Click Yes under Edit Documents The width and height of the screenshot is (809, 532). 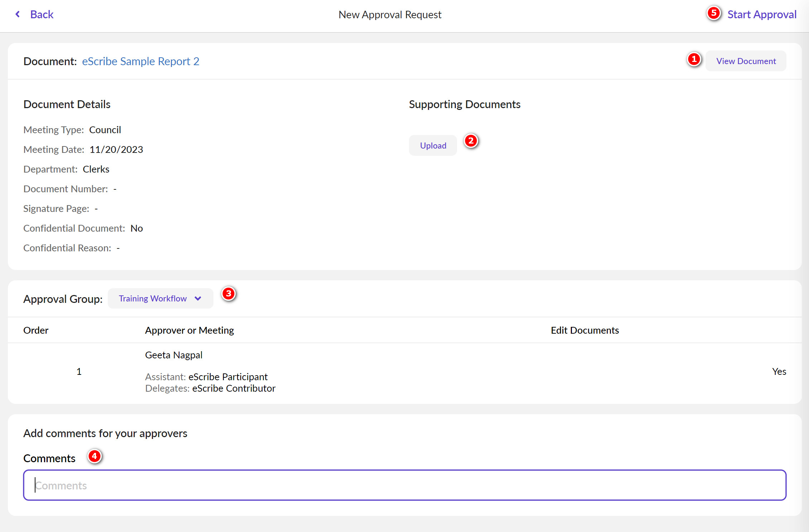coord(779,371)
